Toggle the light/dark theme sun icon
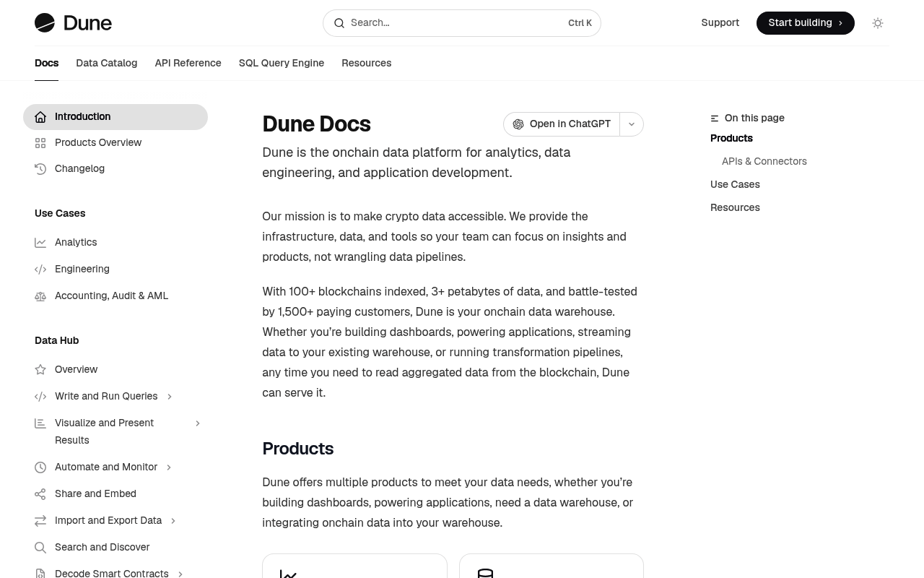The width and height of the screenshot is (924, 578). tap(878, 23)
